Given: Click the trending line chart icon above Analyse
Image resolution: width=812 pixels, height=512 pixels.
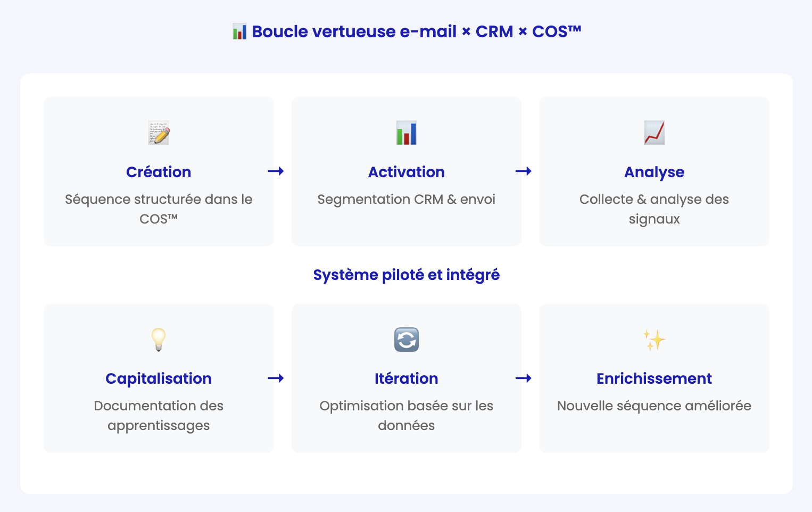Looking at the screenshot, I should (654, 133).
